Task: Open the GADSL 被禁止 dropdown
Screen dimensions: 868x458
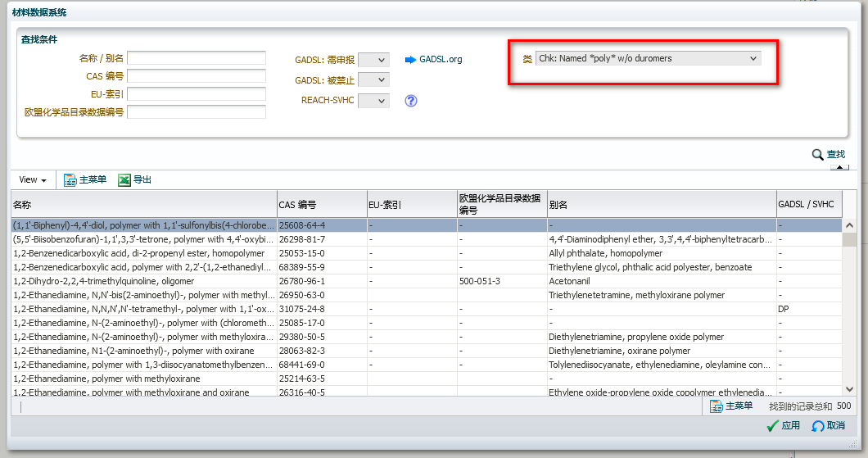Action: (x=373, y=80)
